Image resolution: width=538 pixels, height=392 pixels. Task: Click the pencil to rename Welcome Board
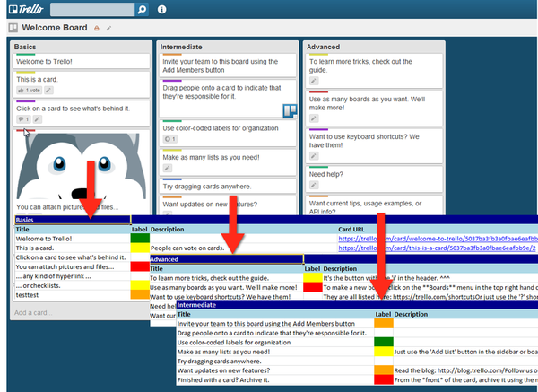[x=108, y=28]
